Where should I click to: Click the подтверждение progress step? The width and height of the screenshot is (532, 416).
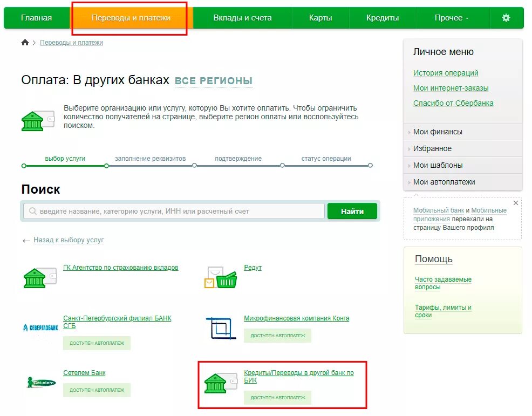tap(238, 159)
